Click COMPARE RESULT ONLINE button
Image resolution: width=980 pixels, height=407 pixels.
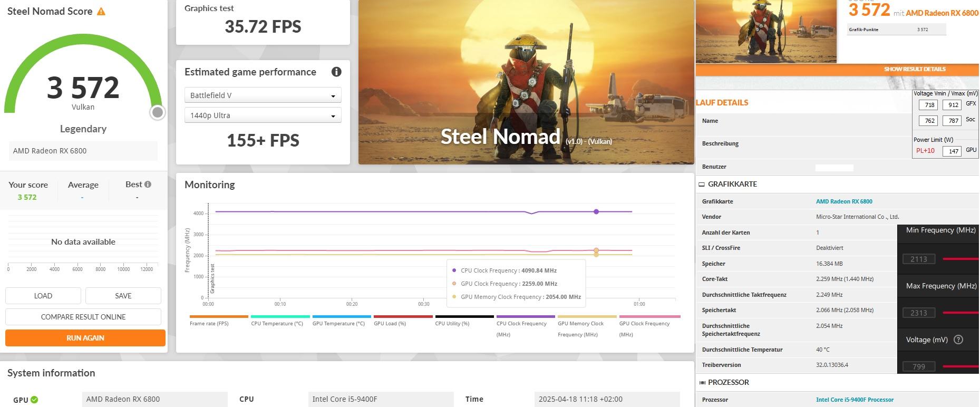click(83, 317)
